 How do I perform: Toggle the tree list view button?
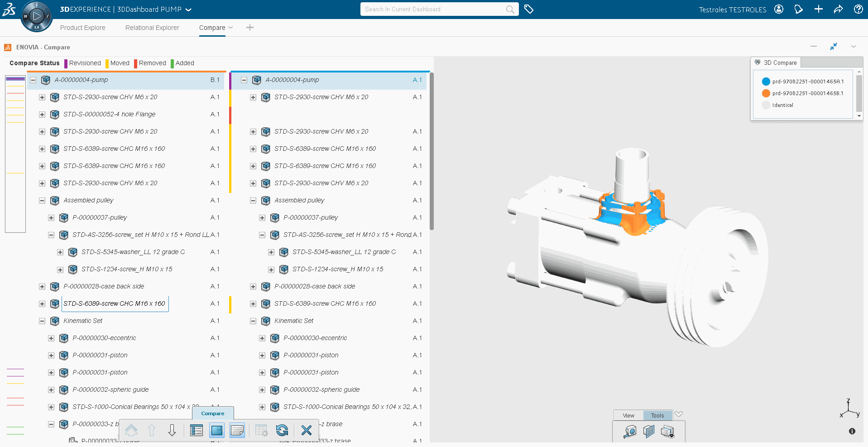click(197, 430)
